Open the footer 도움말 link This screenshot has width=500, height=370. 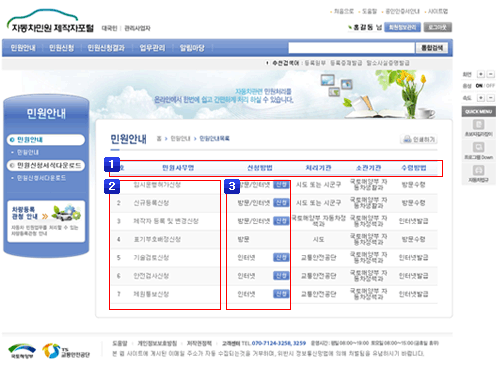(x=120, y=343)
